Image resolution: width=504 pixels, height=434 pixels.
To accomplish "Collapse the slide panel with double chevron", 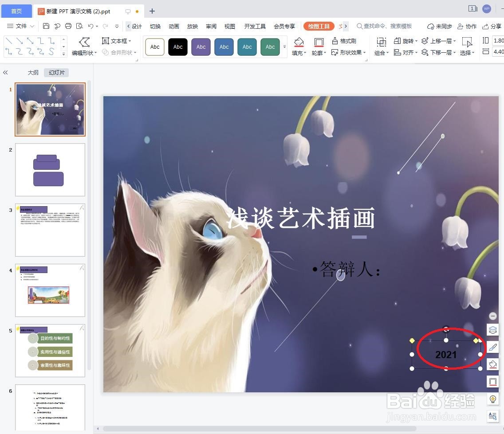I will point(5,73).
